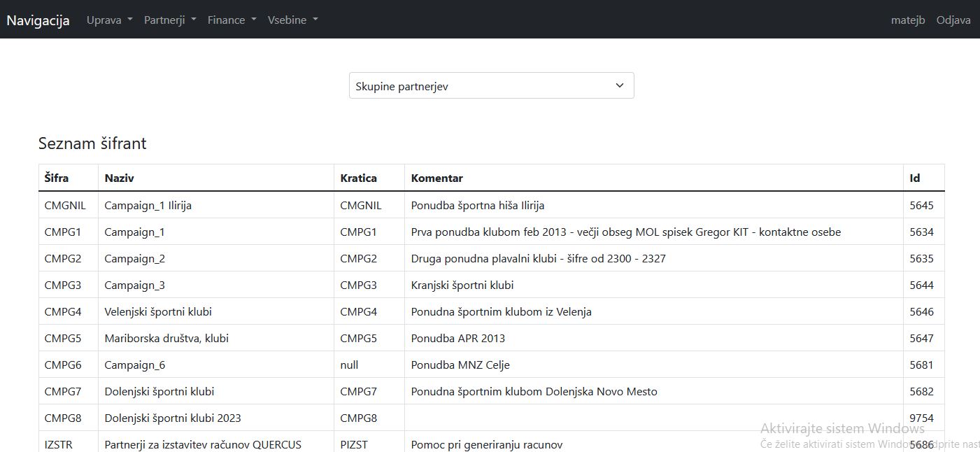This screenshot has width=980, height=452.
Task: Click the Navigacija brand link
Action: coord(38,20)
